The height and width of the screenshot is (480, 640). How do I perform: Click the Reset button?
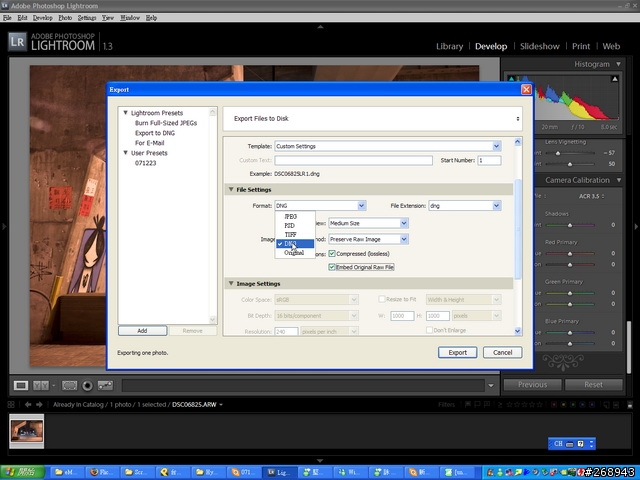pyautogui.click(x=593, y=384)
